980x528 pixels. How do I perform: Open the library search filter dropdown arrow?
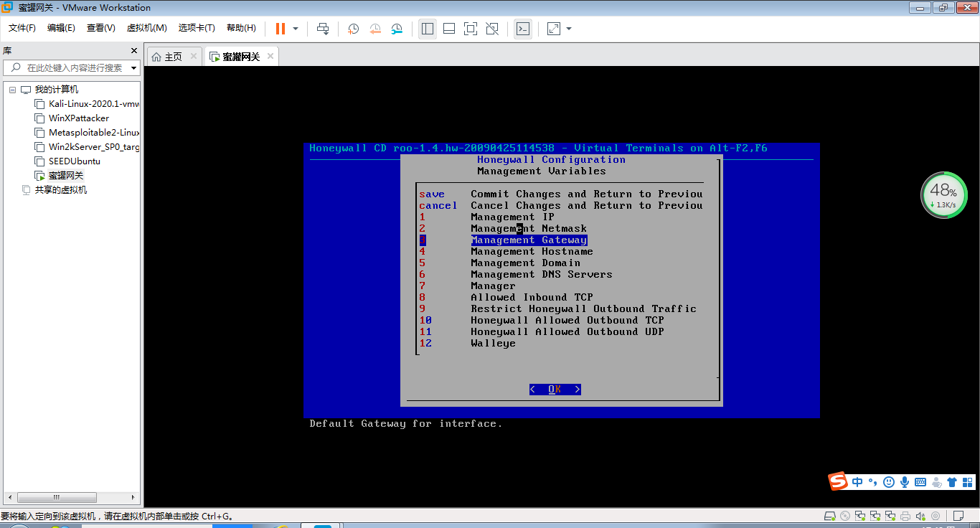133,68
